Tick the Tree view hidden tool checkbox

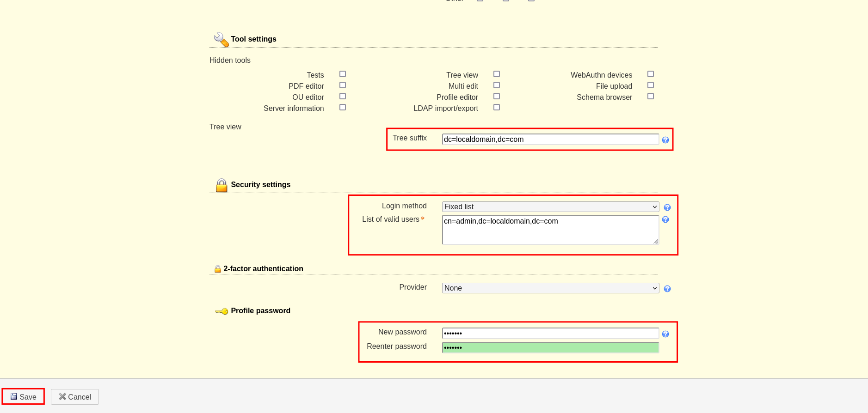click(497, 74)
